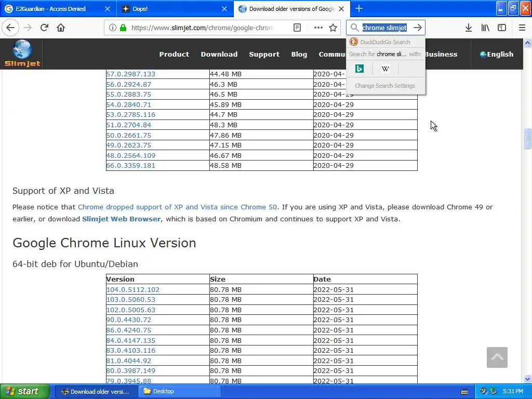This screenshot has height=399, width=532.
Task: Download Chrome version 66.0.3359.181
Action: (x=130, y=166)
